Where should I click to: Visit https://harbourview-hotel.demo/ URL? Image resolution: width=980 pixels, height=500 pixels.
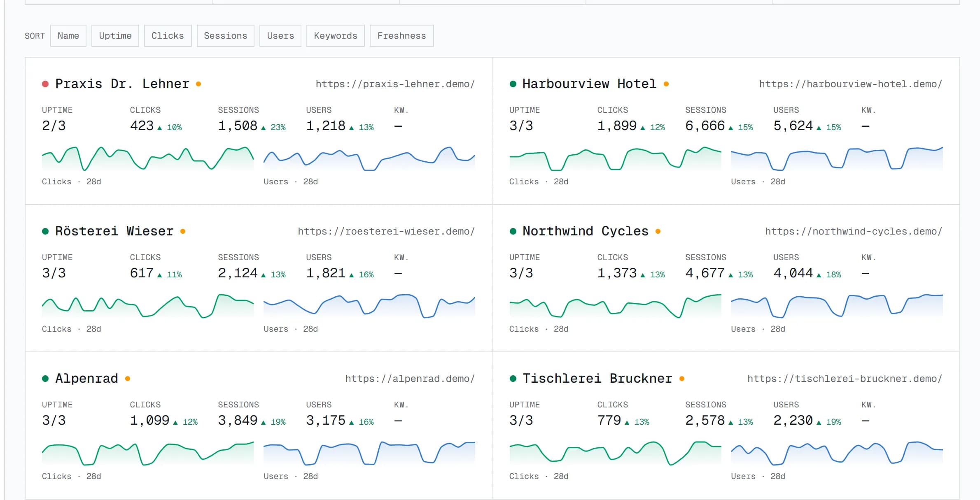tap(851, 84)
